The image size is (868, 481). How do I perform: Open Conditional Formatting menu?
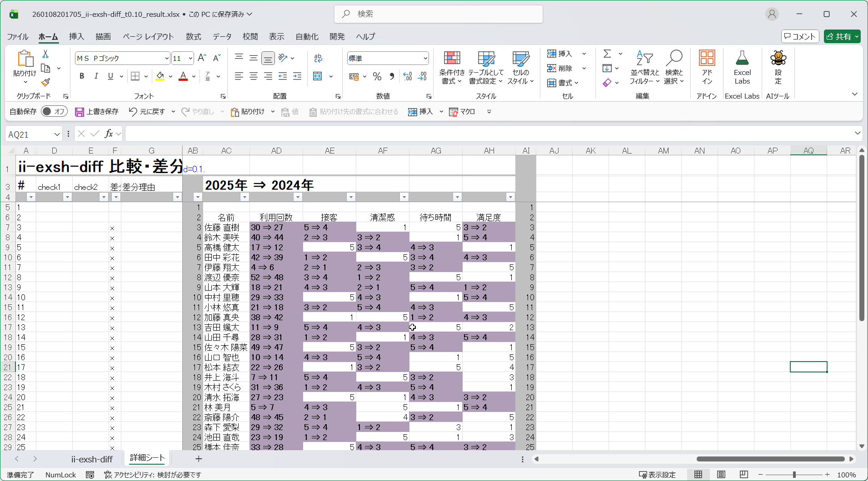click(452, 67)
